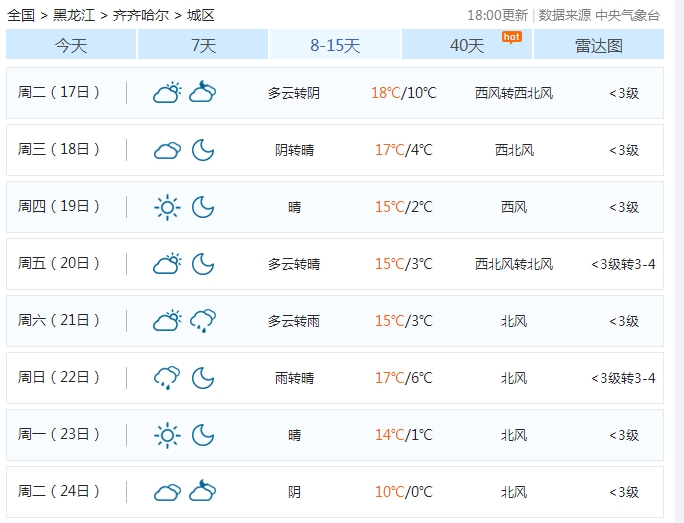Click the wind direction 西北风转北风
Image resolution: width=684 pixels, height=523 pixels.
(514, 264)
